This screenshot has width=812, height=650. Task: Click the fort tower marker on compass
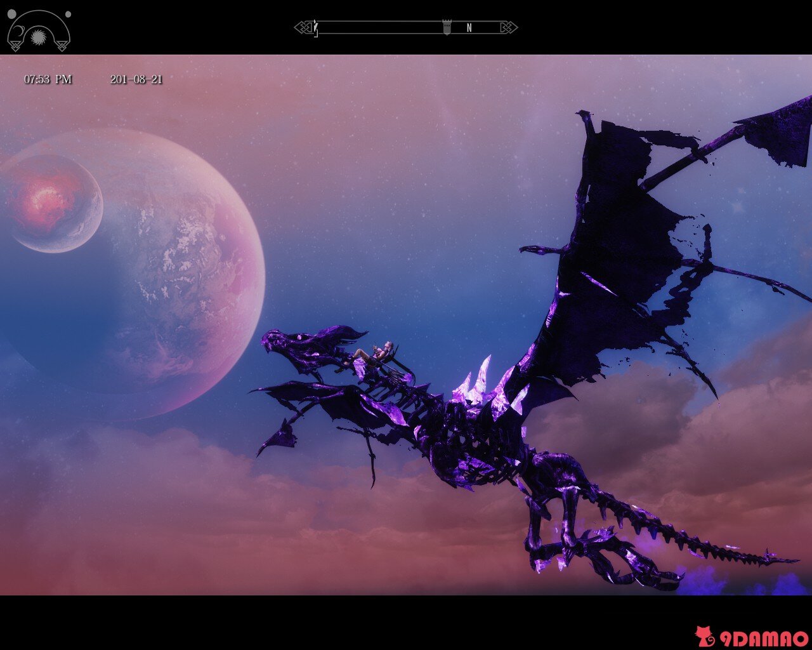point(447,27)
